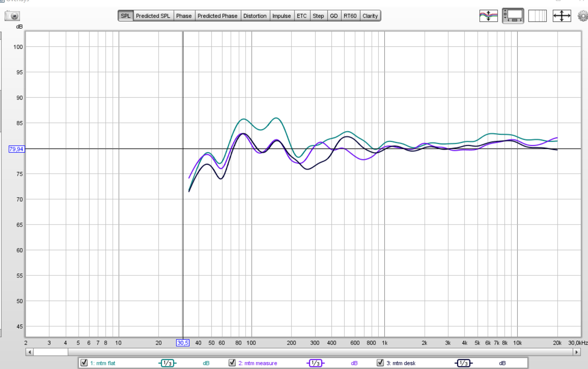Image resolution: width=588 pixels, height=369 pixels.
Task: Click the 100 dB axis label
Action: [x=18, y=47]
